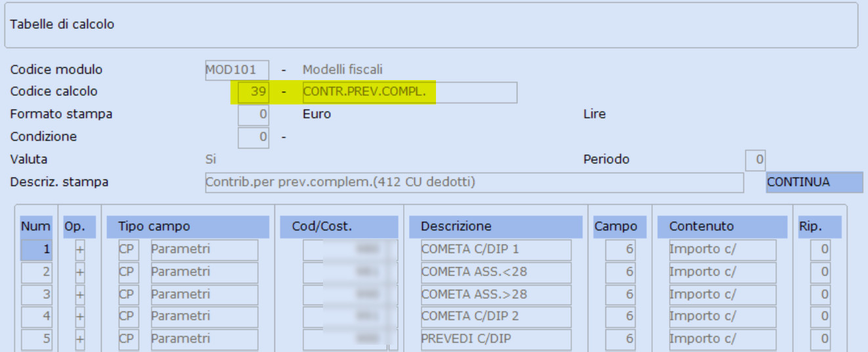Click Parametri field in COMETA ASS.>28 row
The image size is (868, 352).
click(205, 295)
